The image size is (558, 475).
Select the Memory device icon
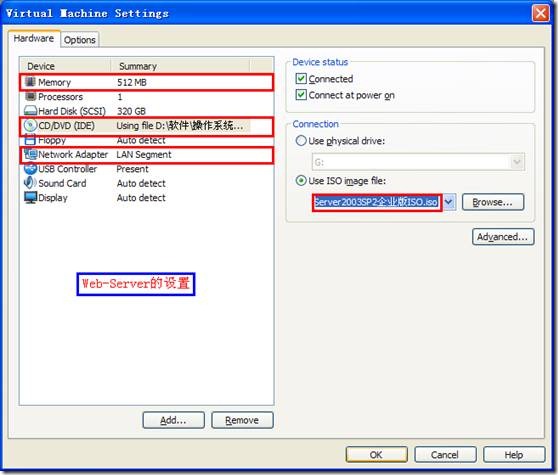31,82
